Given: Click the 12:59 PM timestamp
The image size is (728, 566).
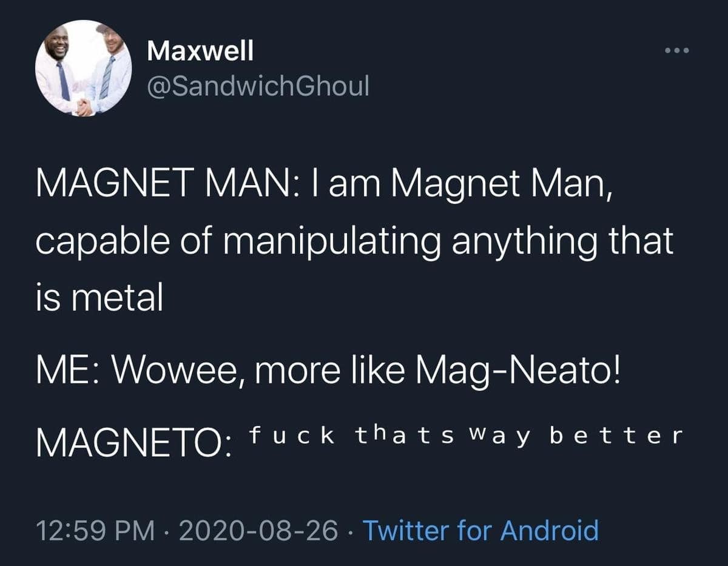Looking at the screenshot, I should tap(94, 530).
